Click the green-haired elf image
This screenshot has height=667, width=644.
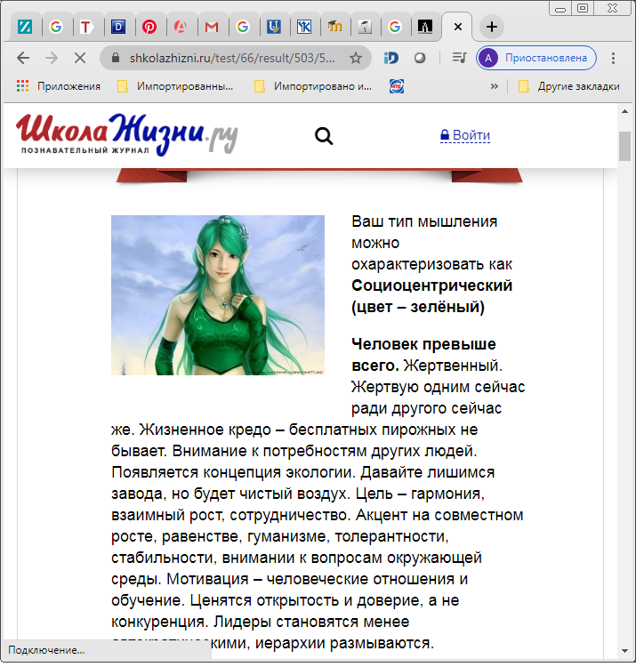218,295
